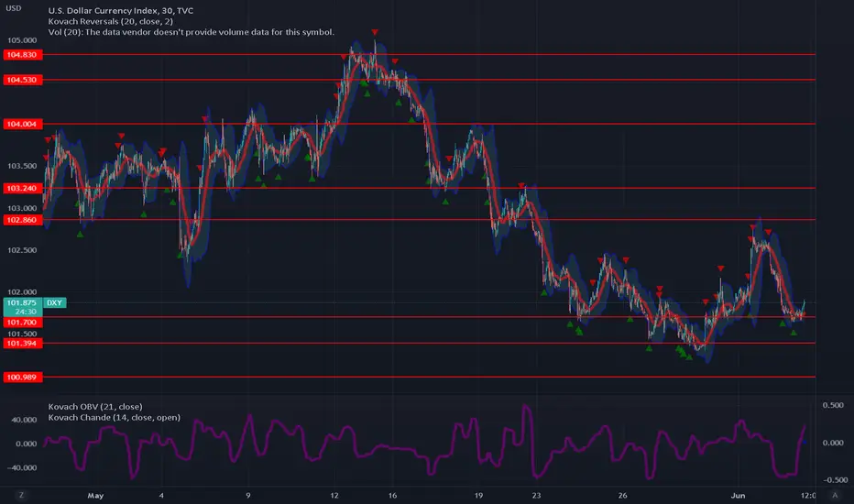Screen dimensions: 854x504
Task: Click the countdown timer 24:30 label
Action: [26, 312]
